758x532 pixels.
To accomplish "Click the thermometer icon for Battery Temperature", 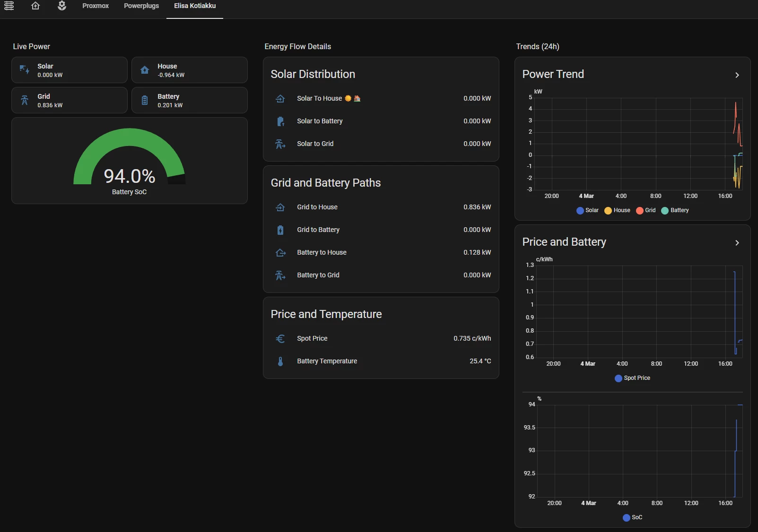I will click(280, 361).
